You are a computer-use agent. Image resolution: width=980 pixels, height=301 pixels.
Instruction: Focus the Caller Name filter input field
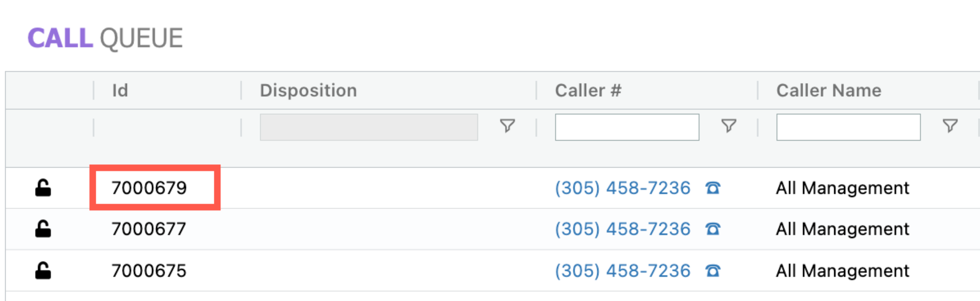[x=848, y=127]
